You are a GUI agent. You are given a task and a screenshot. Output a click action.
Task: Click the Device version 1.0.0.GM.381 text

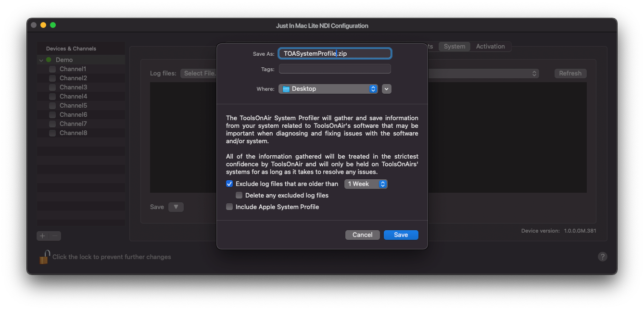pyautogui.click(x=559, y=231)
